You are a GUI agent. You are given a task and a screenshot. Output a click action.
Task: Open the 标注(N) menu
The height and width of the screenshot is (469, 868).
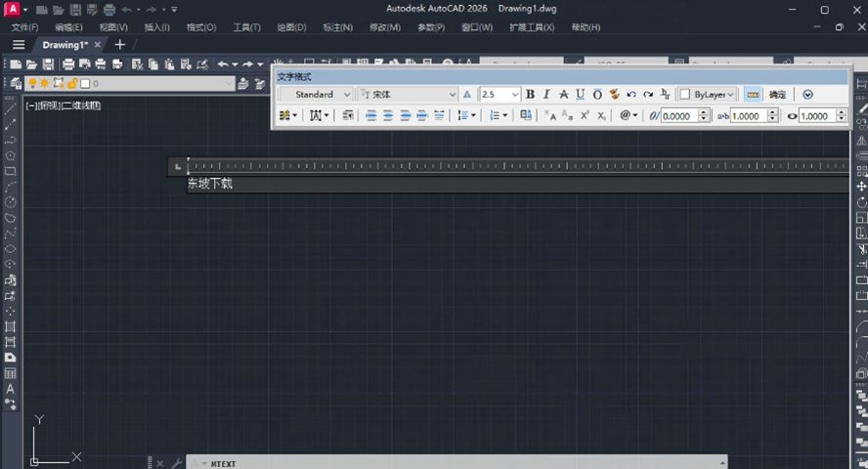(x=337, y=27)
